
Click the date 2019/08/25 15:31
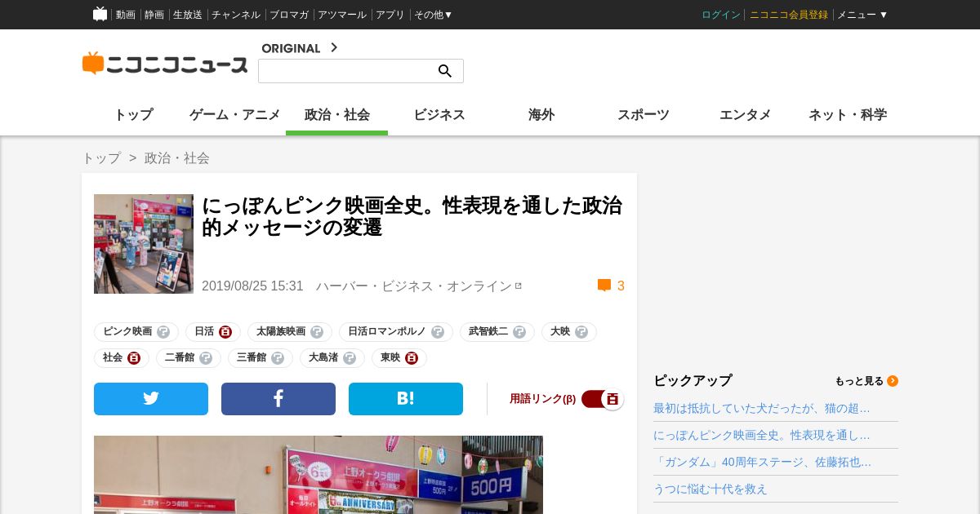[252, 286]
